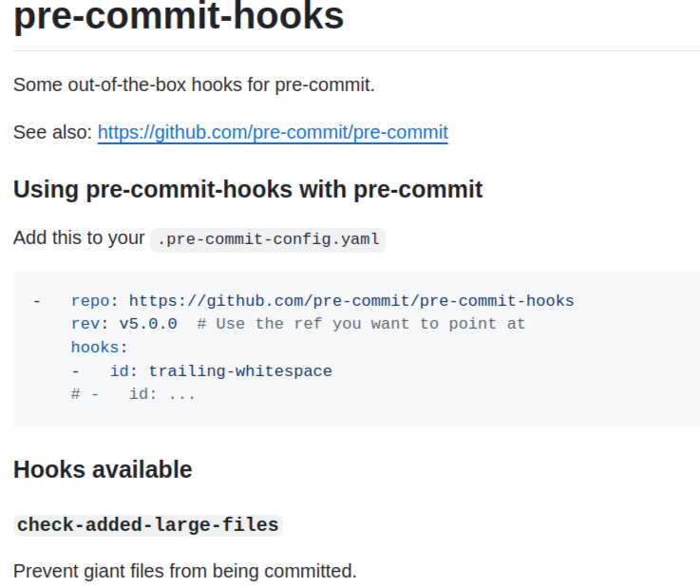This screenshot has height=588, width=700.
Task: Click the main pre-commit-hooks page title
Action: pyautogui.click(x=179, y=17)
